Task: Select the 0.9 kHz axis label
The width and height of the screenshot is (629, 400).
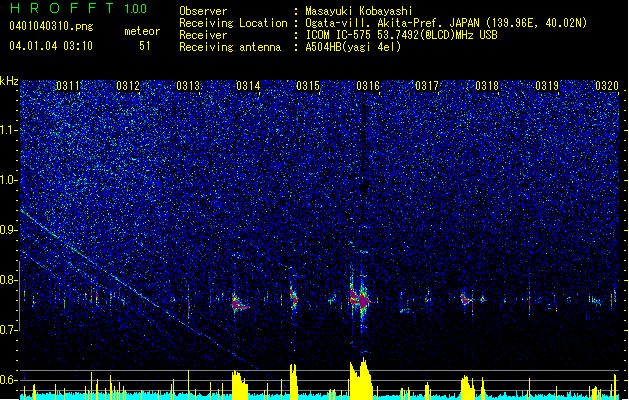Action: click(x=9, y=230)
